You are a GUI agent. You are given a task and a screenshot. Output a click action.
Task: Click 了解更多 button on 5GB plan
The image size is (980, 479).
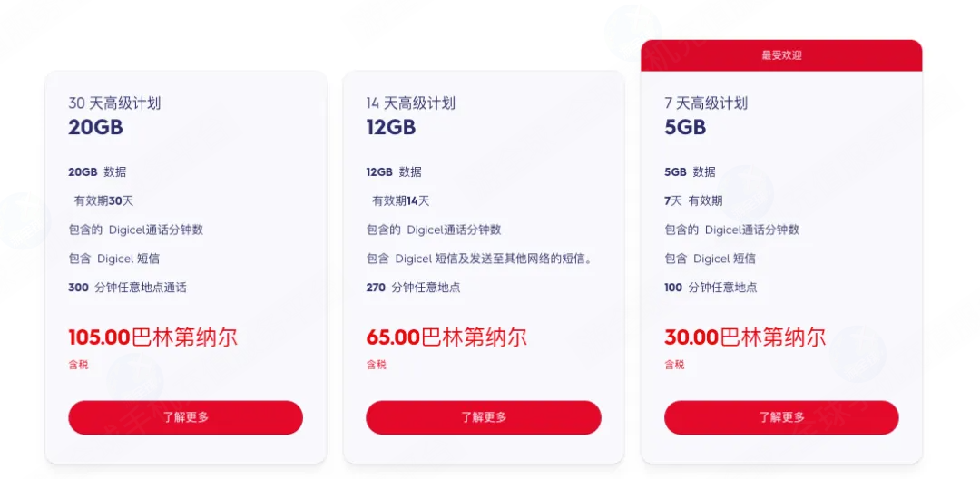[780, 417]
